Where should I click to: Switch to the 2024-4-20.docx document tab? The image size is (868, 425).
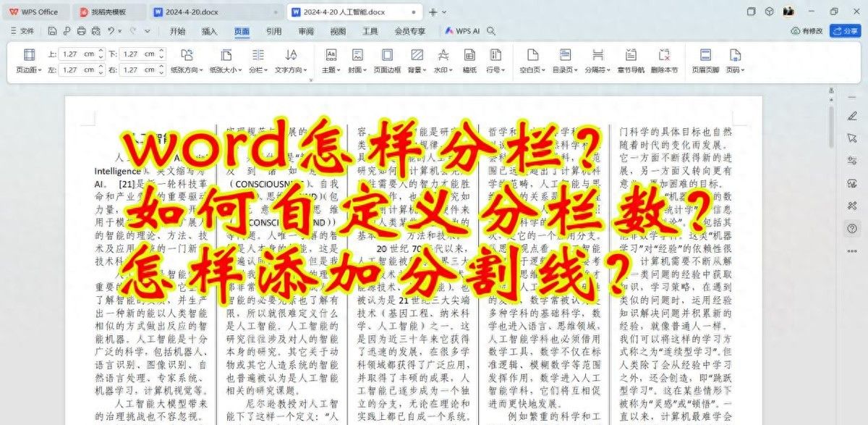216,12
